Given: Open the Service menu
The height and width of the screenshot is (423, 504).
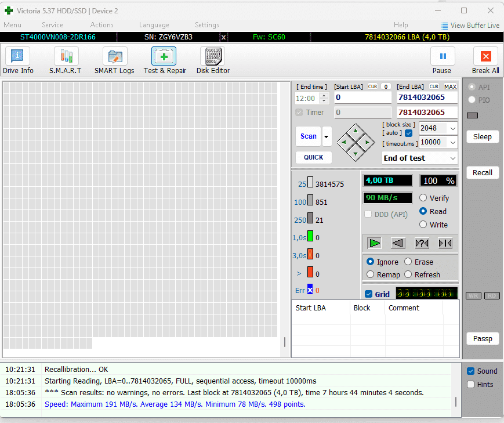Looking at the screenshot, I should point(52,25).
